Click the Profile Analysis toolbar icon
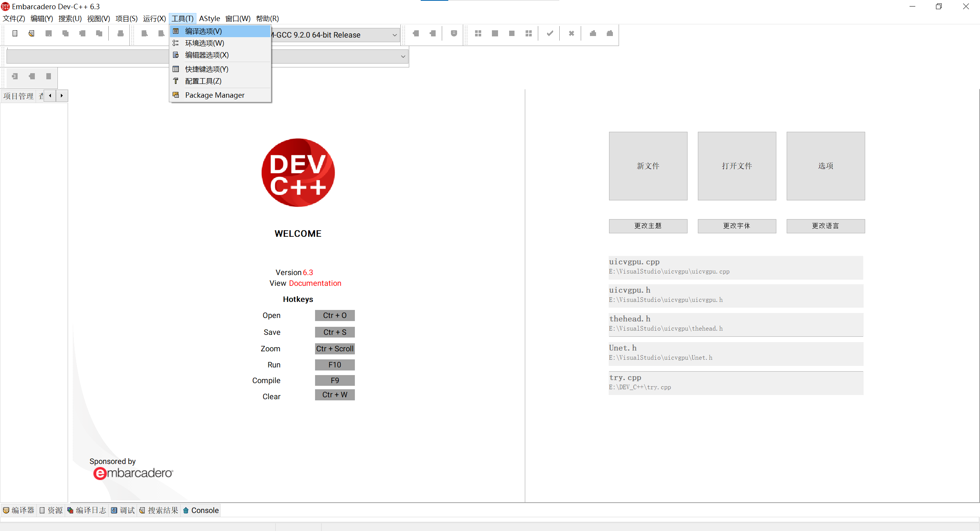 tap(593, 33)
